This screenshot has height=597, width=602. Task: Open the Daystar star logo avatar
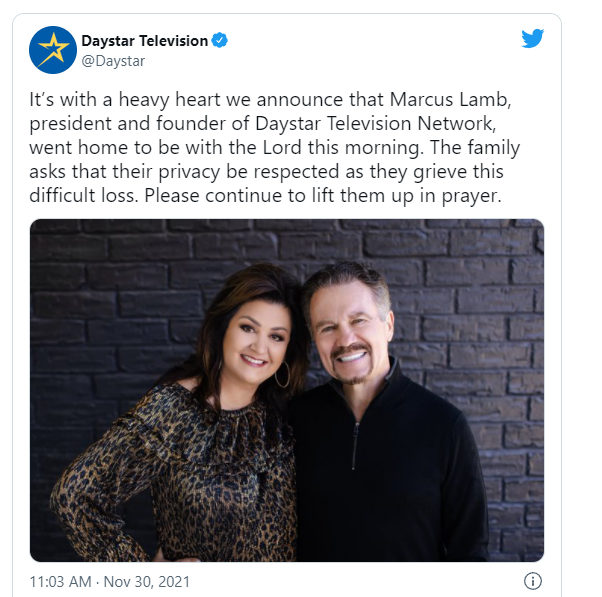(53, 50)
